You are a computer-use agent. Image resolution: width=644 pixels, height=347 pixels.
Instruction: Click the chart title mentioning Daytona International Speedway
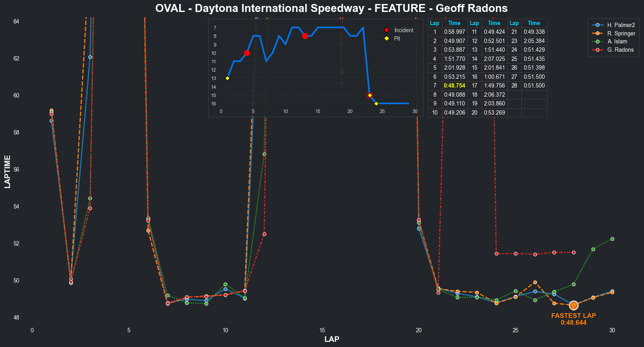[331, 8]
